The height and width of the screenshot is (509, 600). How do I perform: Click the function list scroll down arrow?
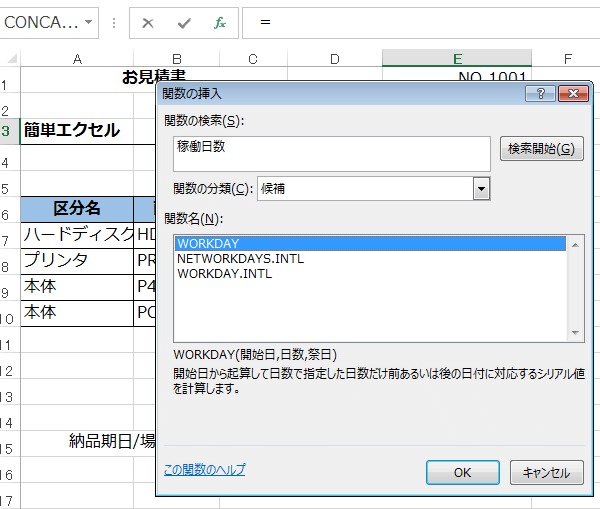pyautogui.click(x=576, y=335)
